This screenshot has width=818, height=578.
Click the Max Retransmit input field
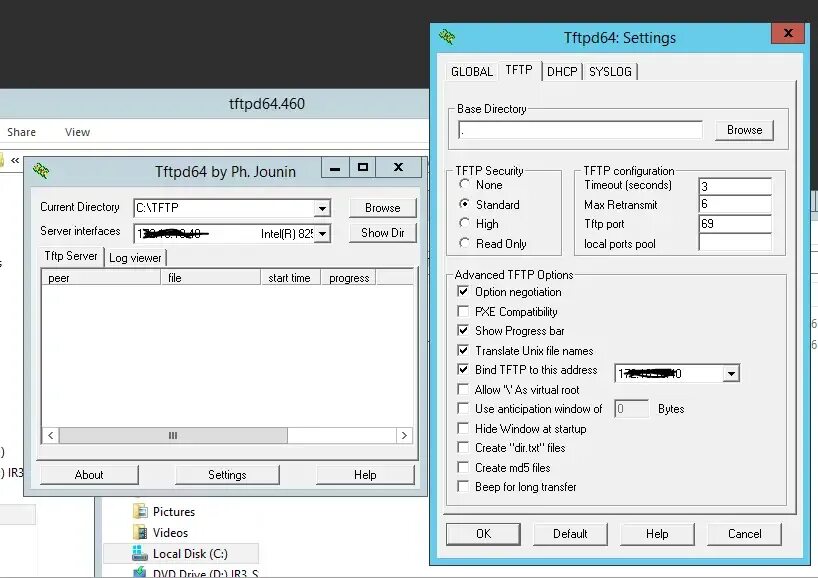(x=735, y=204)
